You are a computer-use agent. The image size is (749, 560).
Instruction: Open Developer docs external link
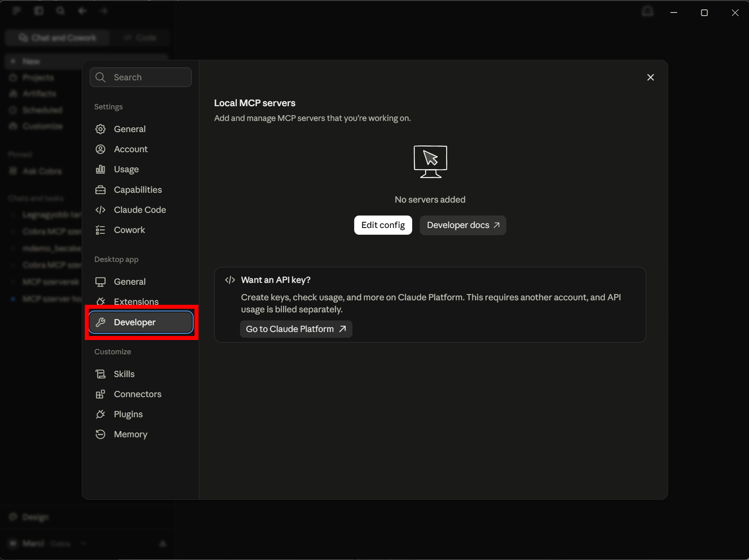463,225
